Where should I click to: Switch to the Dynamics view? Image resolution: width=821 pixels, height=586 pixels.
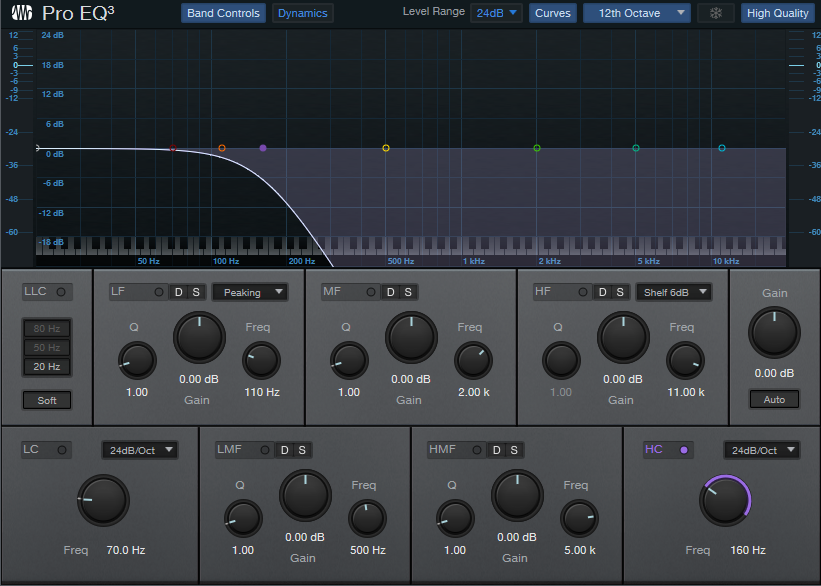click(x=303, y=13)
